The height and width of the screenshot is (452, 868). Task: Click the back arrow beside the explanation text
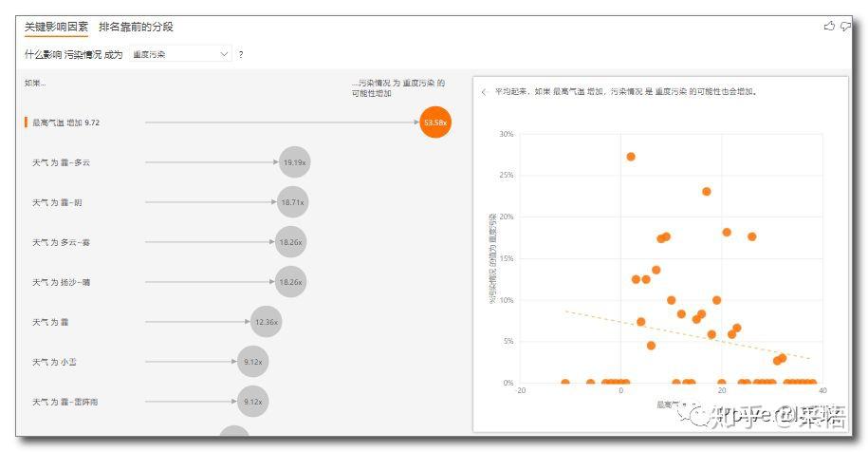(484, 92)
